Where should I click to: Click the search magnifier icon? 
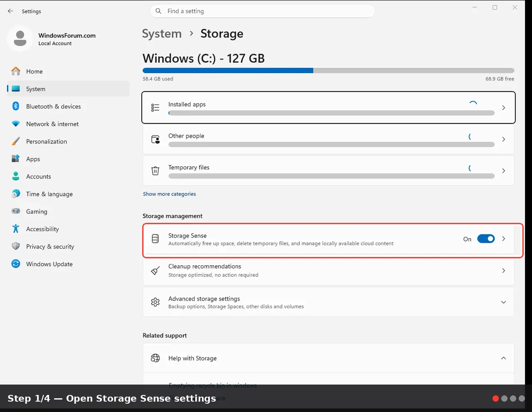pyautogui.click(x=158, y=11)
